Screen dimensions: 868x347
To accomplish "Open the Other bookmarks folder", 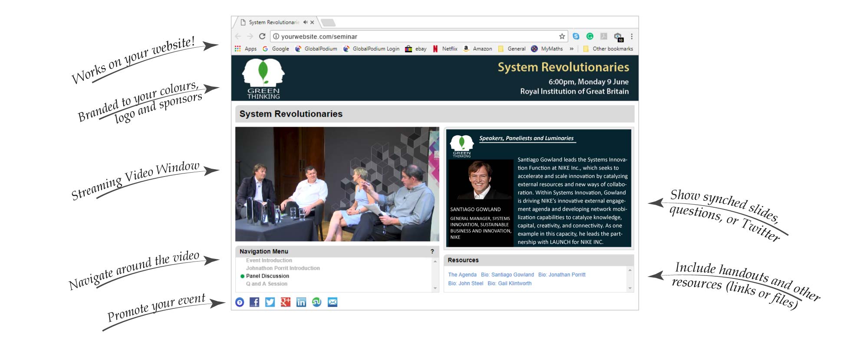I will coord(608,49).
